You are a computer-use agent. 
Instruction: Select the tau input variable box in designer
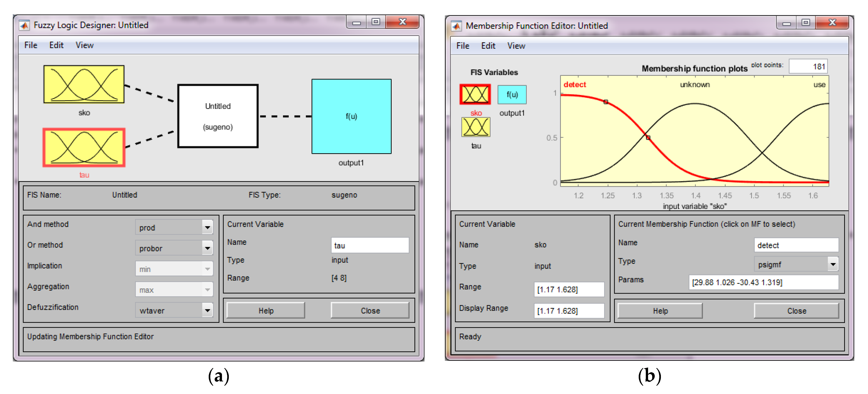pos(84,147)
